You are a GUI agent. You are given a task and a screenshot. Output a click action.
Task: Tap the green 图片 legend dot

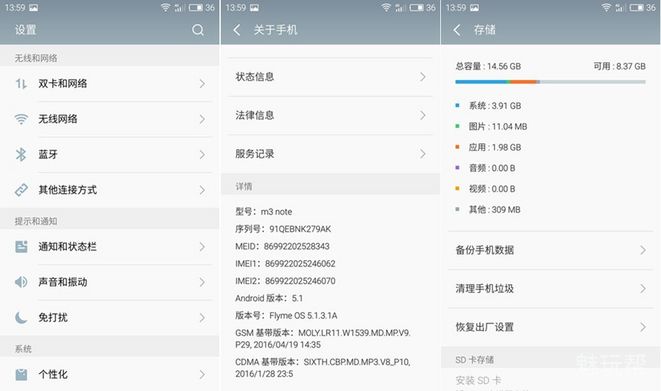point(457,126)
